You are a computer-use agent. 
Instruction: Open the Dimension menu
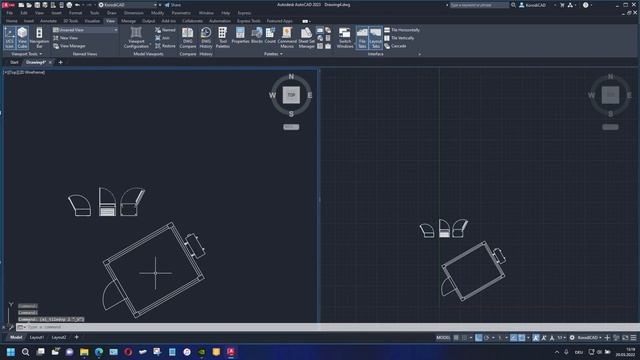[133, 13]
